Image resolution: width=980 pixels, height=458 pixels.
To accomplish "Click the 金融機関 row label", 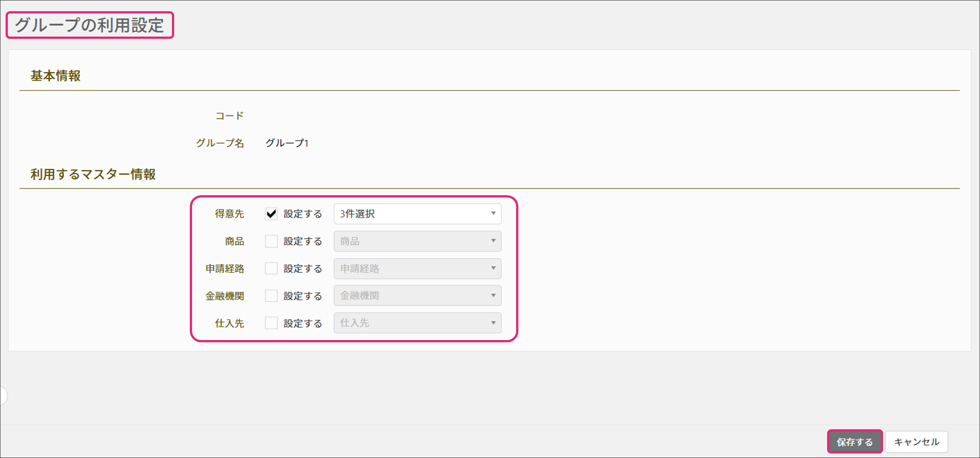I will click(225, 296).
